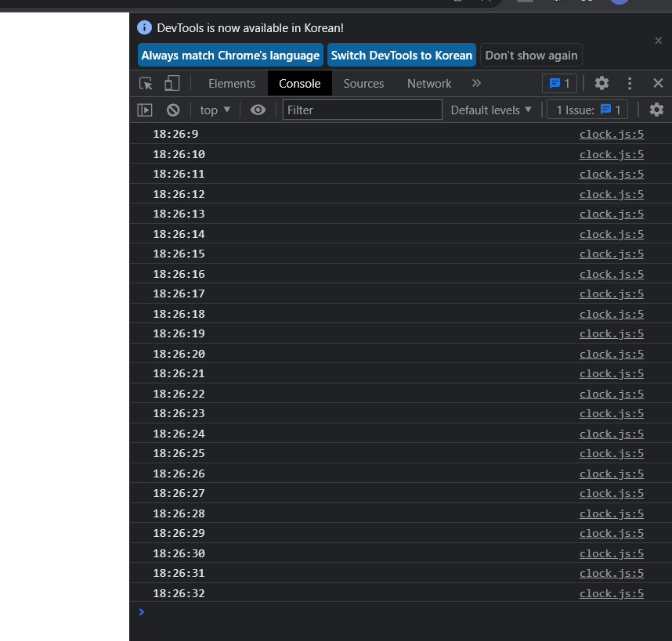Open the issues counter badge in the tab bar

(x=559, y=83)
